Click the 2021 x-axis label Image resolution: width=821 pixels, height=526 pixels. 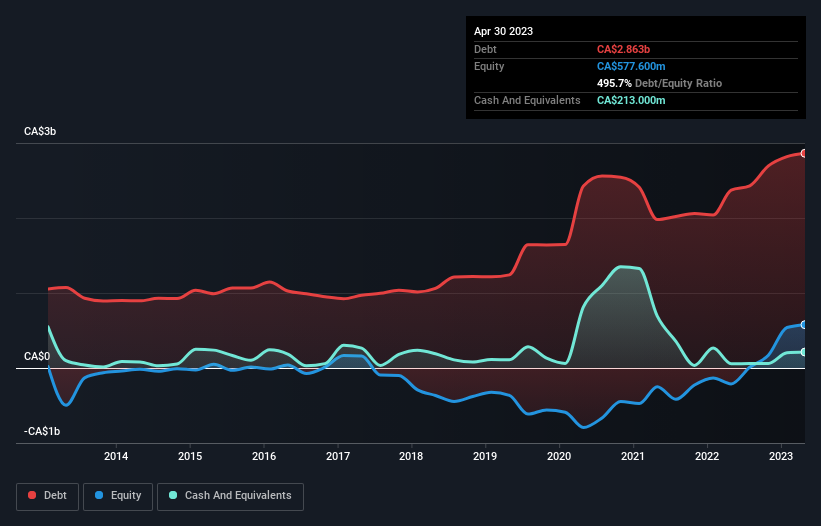click(633, 456)
